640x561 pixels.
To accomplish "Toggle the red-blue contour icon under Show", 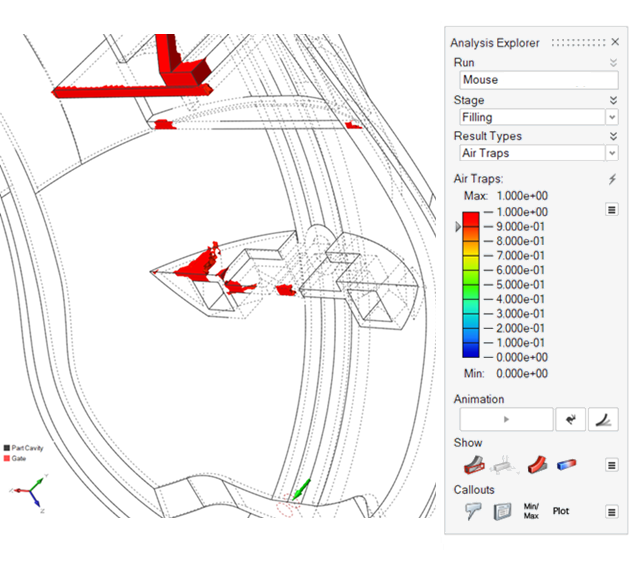I will [566, 465].
